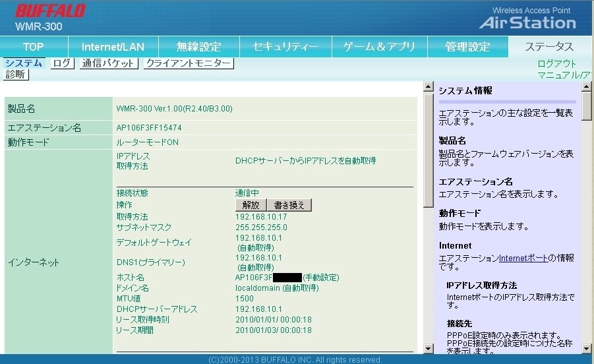Click the ログアウト link
Screen dimensions: 594x364
556,63
